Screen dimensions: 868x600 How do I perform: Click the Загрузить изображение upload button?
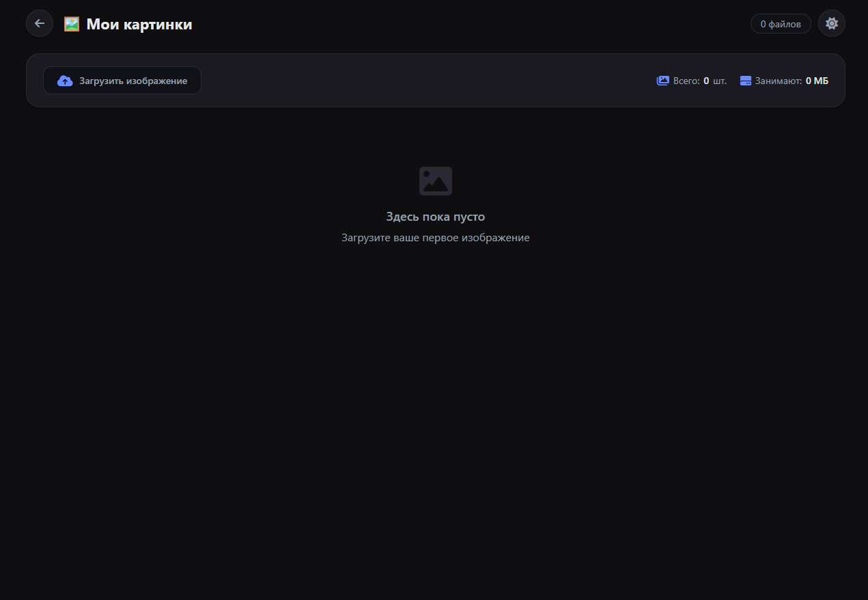pos(122,81)
